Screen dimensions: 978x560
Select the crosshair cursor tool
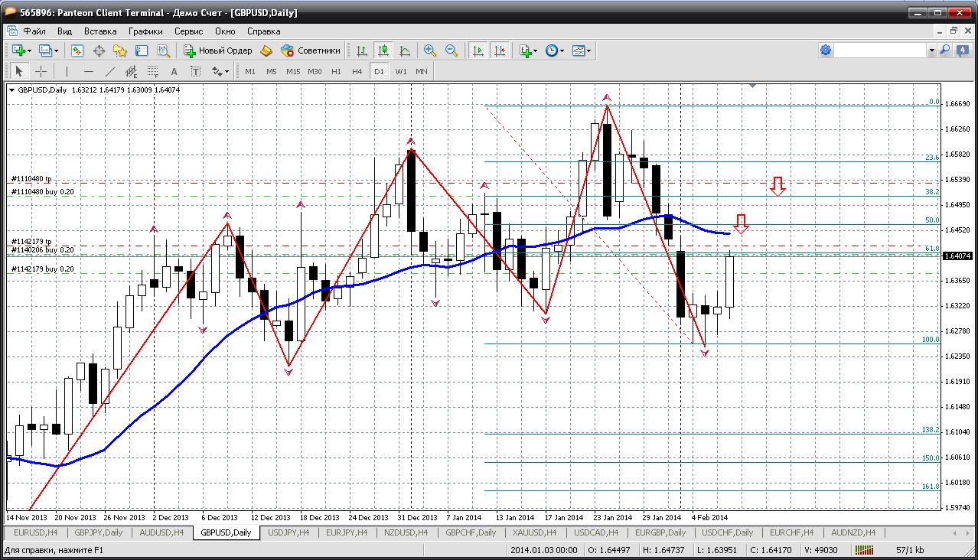point(41,71)
